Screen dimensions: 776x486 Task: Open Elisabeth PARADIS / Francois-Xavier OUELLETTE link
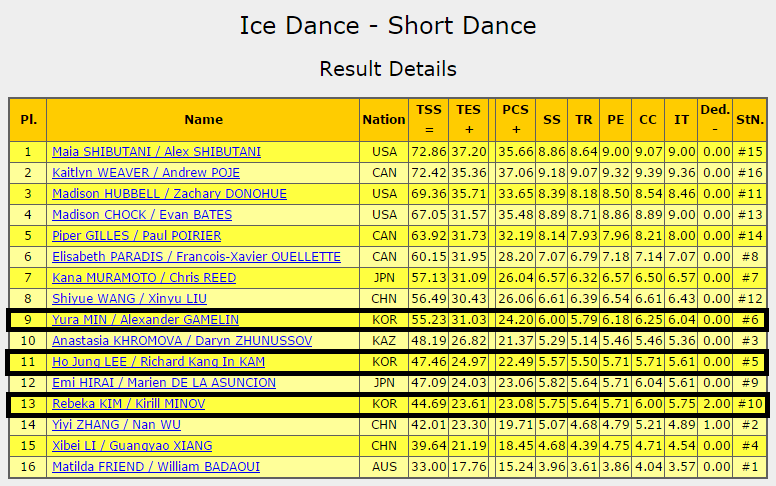point(196,257)
